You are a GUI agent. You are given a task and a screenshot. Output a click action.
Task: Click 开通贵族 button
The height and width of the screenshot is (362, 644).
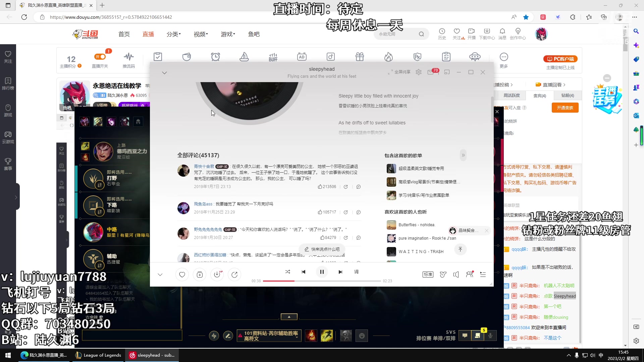point(565,108)
